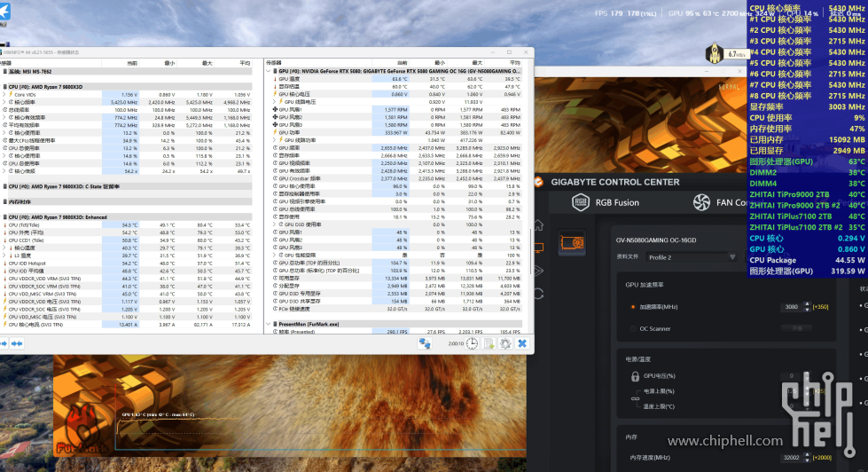The image size is (868, 472).
Task: Close the sensor window with the blue X icon
Action: click(522, 343)
